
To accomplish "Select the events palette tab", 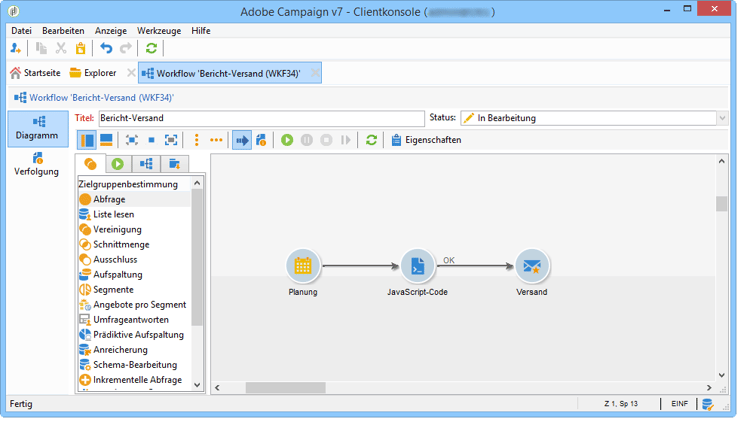I will tap(174, 165).
